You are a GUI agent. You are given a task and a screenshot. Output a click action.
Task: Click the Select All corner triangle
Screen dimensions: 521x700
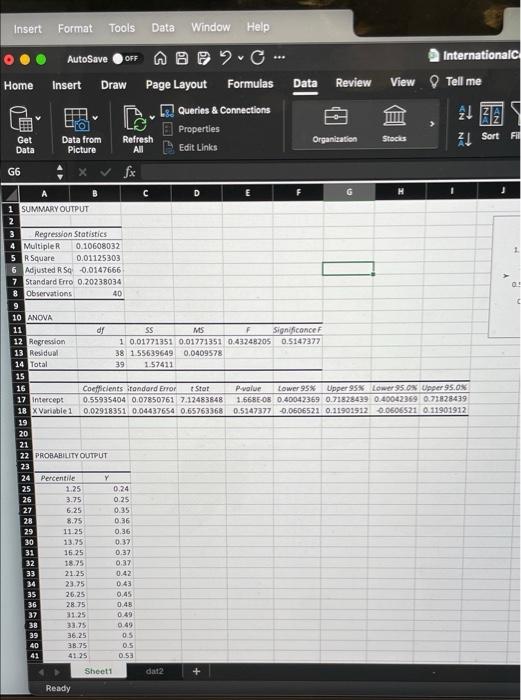10,194
